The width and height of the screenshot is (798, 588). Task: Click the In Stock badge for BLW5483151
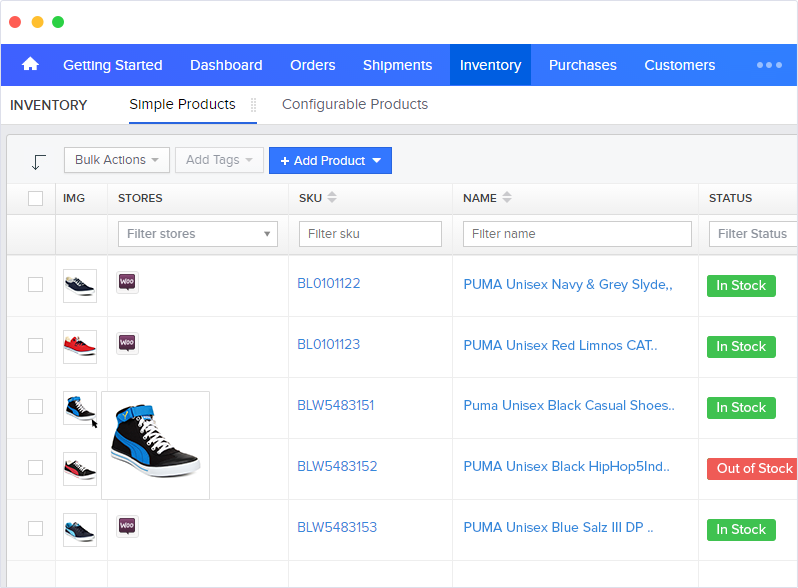click(x=741, y=408)
